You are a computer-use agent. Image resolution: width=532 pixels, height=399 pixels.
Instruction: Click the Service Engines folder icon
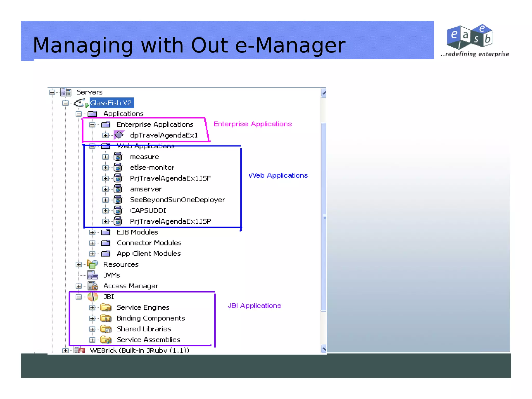[x=106, y=308]
